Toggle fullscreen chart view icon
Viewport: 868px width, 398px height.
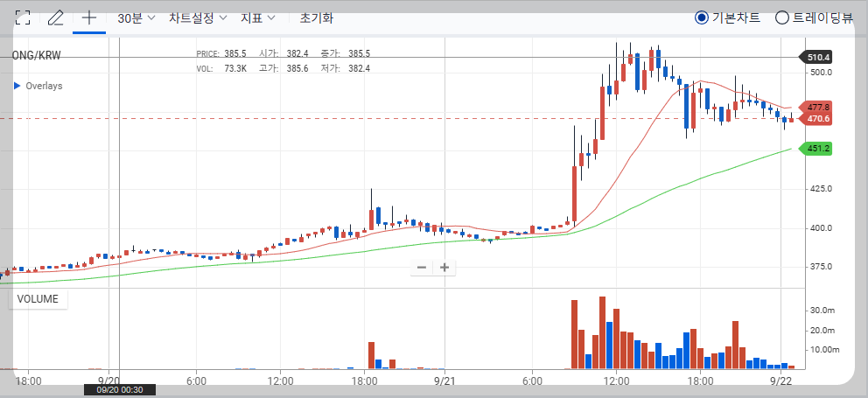pyautogui.click(x=23, y=18)
